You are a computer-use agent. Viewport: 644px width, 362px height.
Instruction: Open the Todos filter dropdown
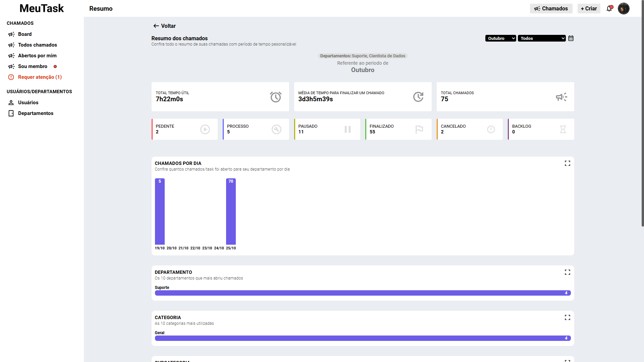542,38
